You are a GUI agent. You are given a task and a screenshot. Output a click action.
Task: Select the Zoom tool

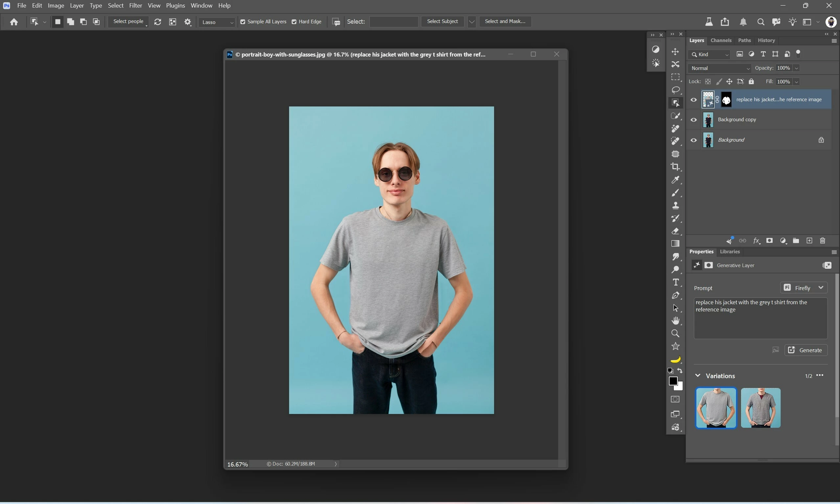(x=675, y=333)
